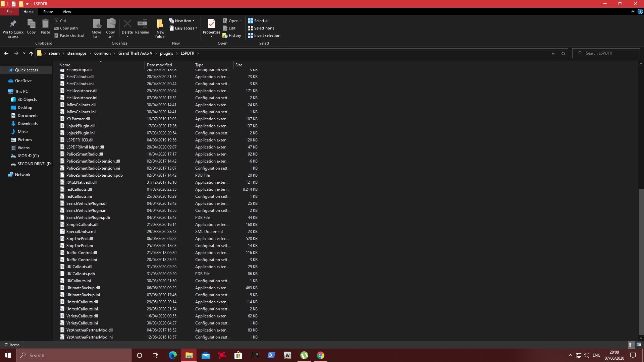The image size is (644, 362).
Task: Switch to large icons view toggle
Action: pyautogui.click(x=639, y=345)
